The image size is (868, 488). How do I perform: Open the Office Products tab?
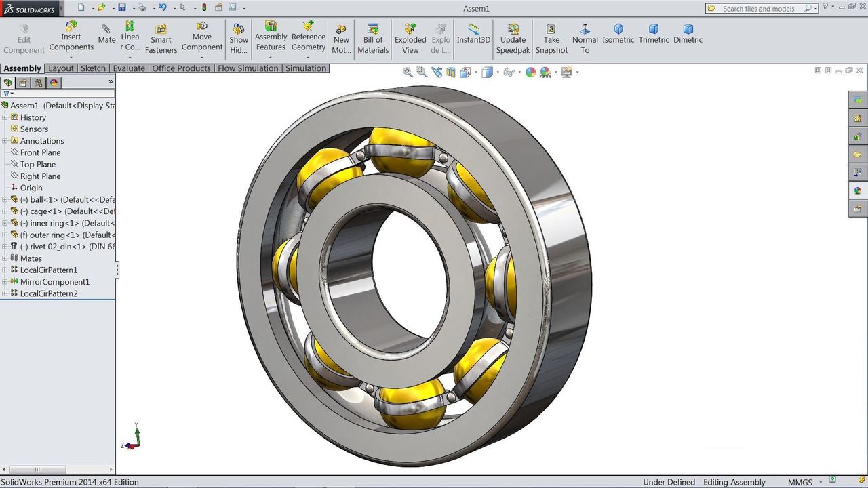point(182,68)
